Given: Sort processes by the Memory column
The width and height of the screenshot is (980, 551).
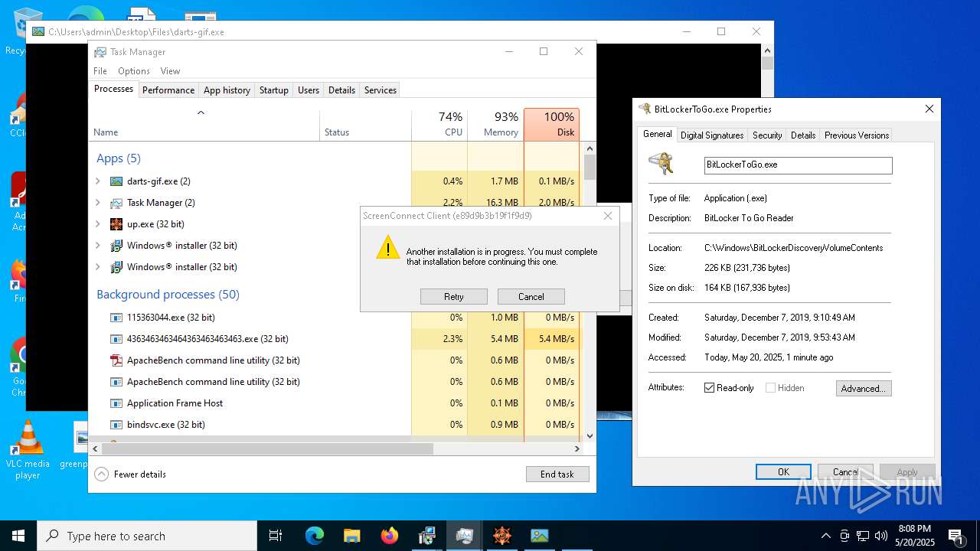Looking at the screenshot, I should click(495, 124).
